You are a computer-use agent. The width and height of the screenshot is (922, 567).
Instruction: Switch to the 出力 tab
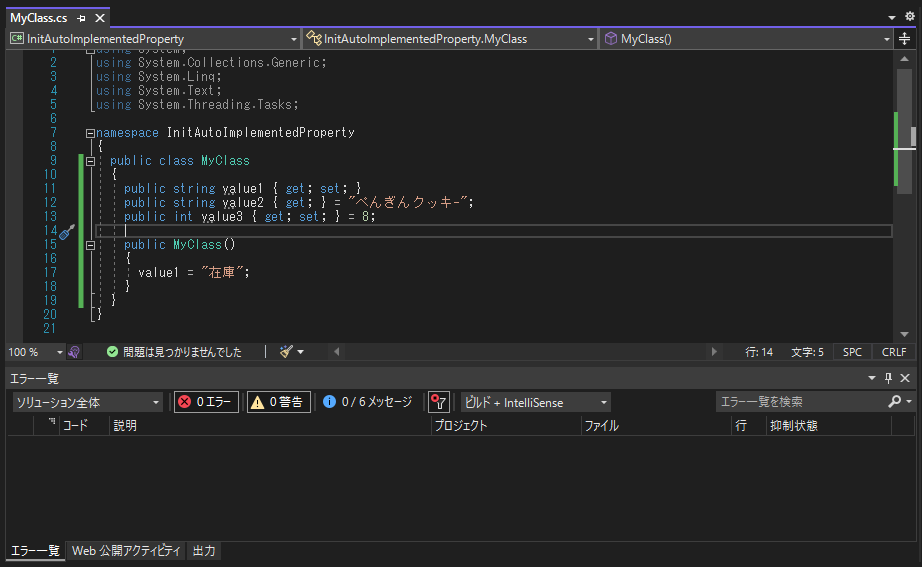pos(204,551)
